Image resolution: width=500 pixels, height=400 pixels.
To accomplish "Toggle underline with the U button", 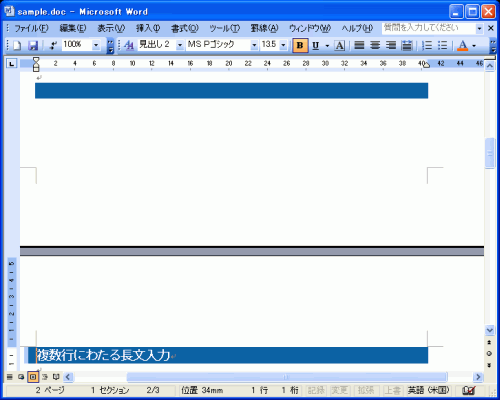I will point(316,45).
